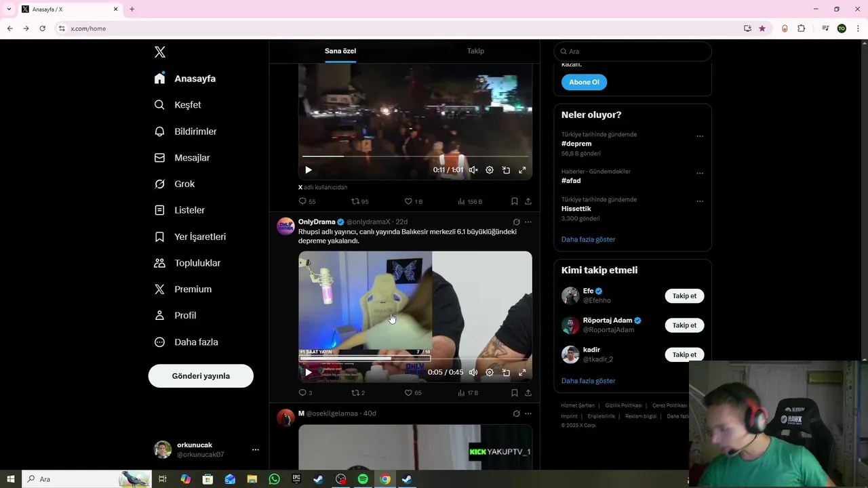Click Gönderi yayınla button
The width and height of the screenshot is (868, 488).
pyautogui.click(x=201, y=376)
